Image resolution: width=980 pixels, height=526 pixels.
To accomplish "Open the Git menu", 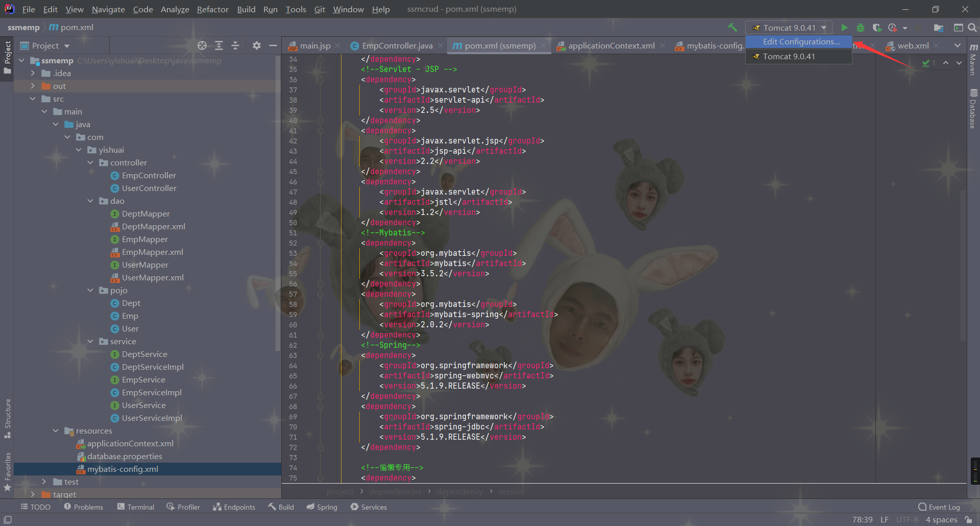I will click(x=320, y=9).
